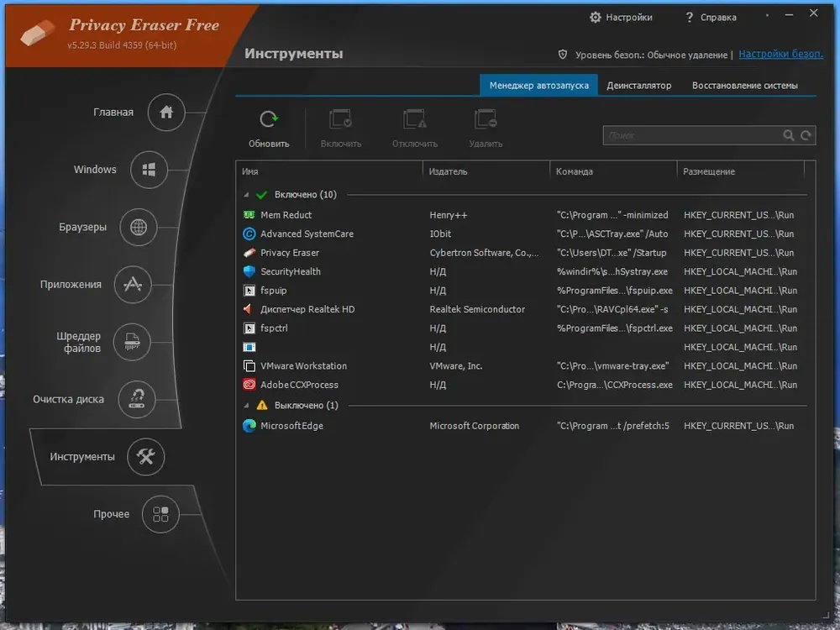Click the %windir%\s...hSystray.exe command cell
The width and height of the screenshot is (840, 630).
612,271
